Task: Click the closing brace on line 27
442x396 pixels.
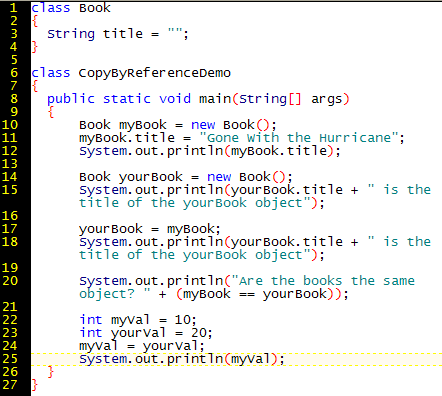Action: coord(35,385)
